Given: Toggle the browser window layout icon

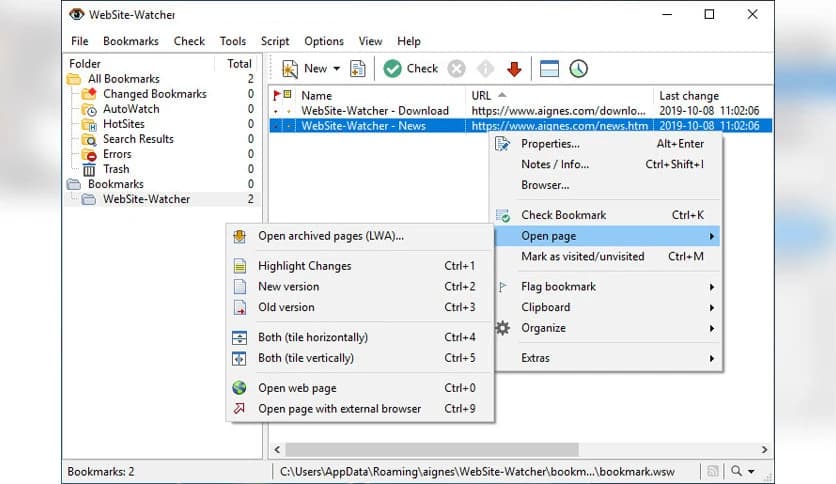Looking at the screenshot, I should (549, 69).
